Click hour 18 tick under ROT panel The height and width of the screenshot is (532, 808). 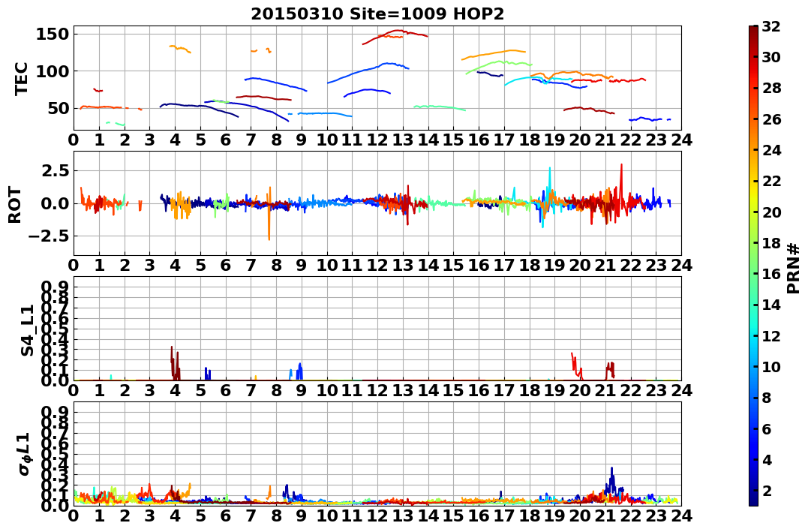click(529, 266)
